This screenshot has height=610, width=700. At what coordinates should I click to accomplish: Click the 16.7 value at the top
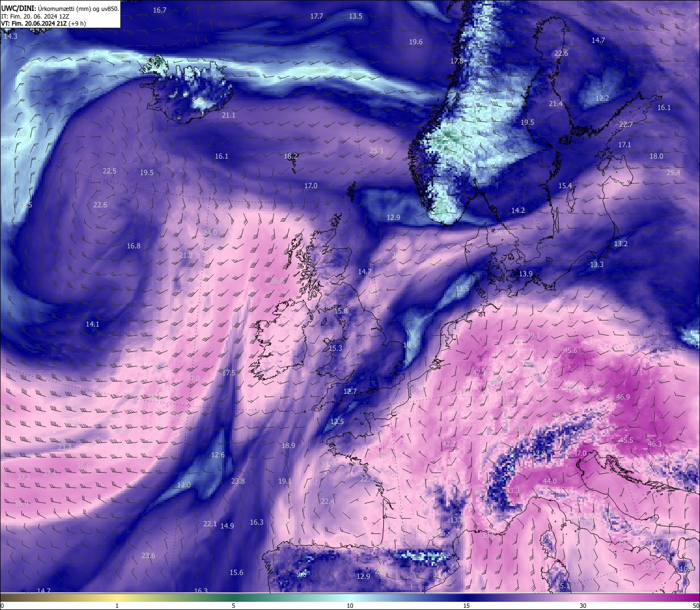pyautogui.click(x=160, y=10)
